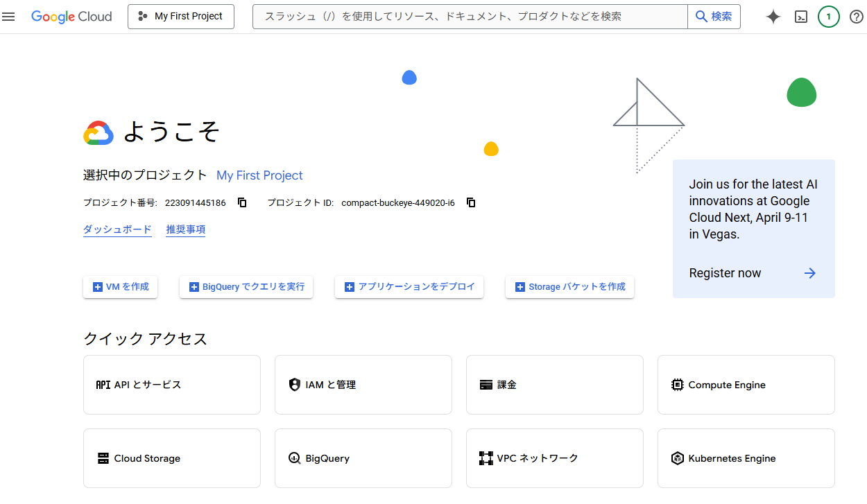Screen dimensions: 867x504
Task: Open the ダッシュボード link
Action: [x=117, y=229]
